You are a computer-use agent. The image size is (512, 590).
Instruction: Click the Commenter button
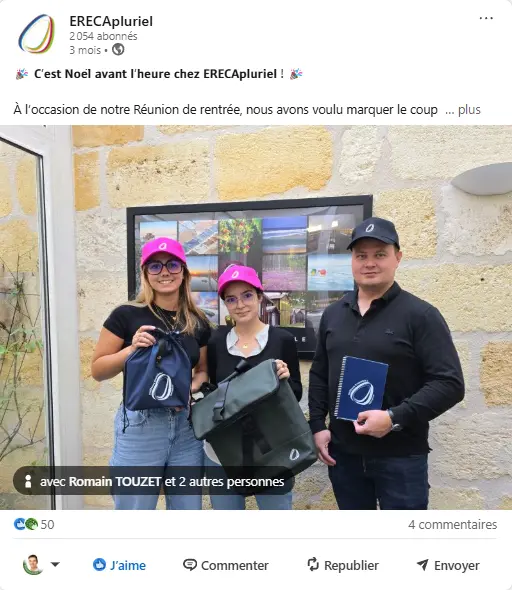click(226, 565)
